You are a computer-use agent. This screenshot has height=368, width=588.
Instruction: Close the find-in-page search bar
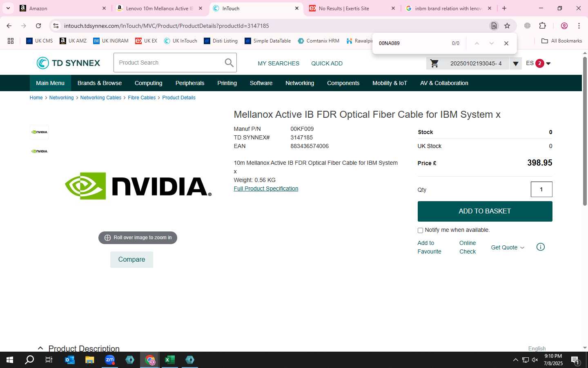tap(506, 43)
